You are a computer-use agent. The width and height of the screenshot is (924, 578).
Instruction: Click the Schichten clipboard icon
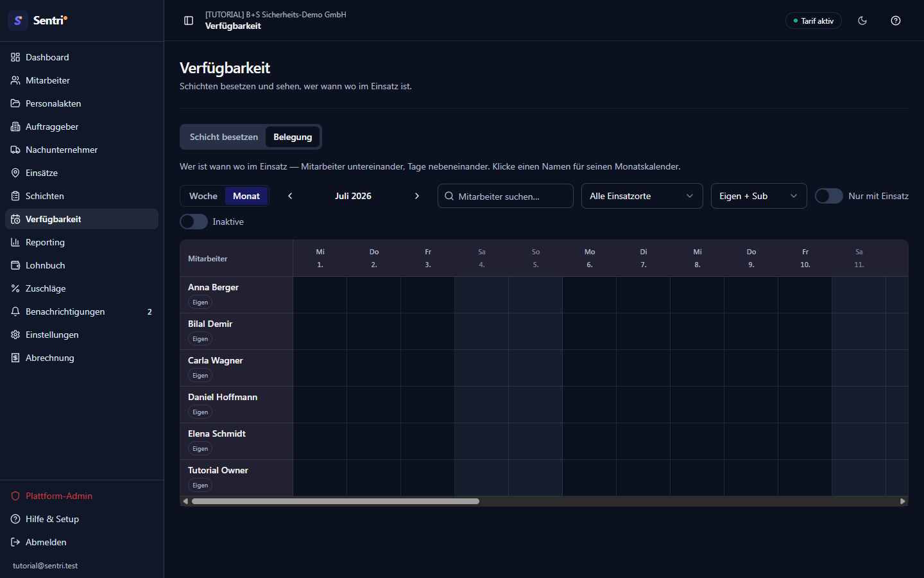tap(15, 196)
